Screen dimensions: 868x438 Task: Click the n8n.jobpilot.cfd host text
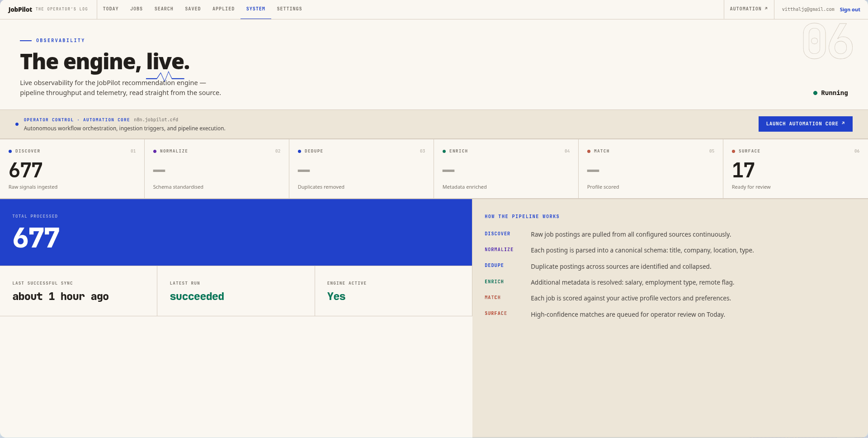156,120
